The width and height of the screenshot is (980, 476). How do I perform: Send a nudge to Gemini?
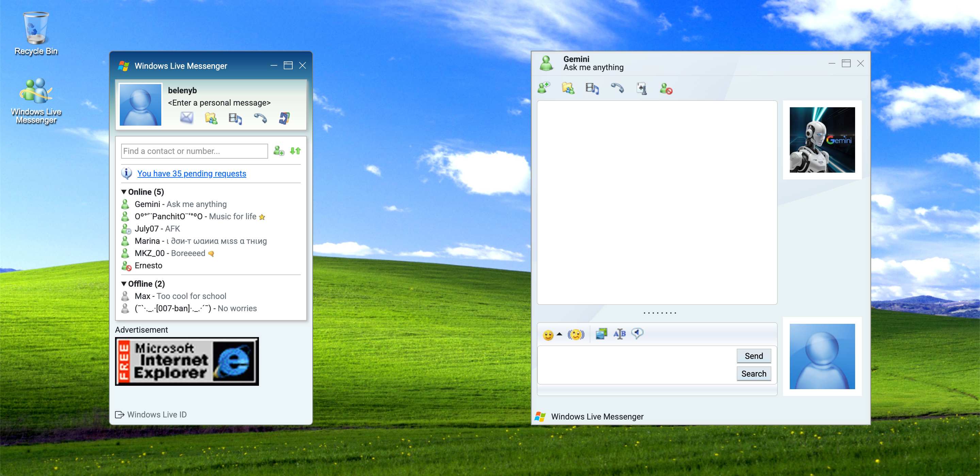(x=576, y=334)
